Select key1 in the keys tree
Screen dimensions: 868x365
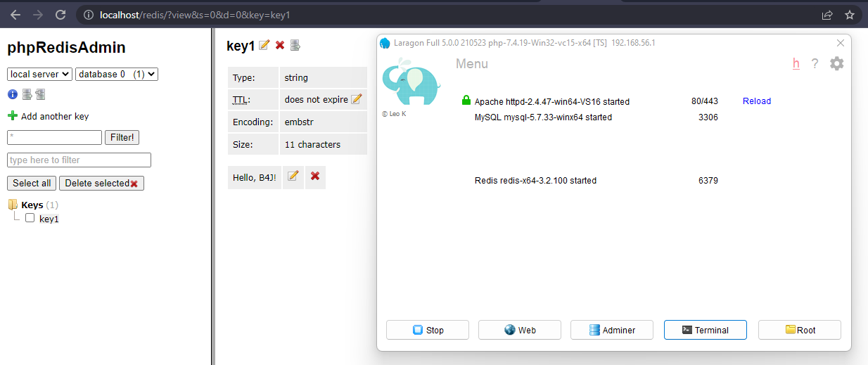[x=49, y=219]
